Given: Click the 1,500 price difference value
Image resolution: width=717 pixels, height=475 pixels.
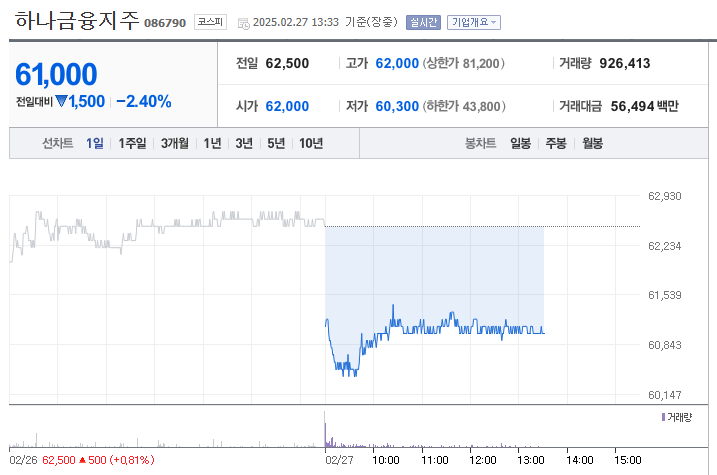Looking at the screenshot, I should coord(86,101).
